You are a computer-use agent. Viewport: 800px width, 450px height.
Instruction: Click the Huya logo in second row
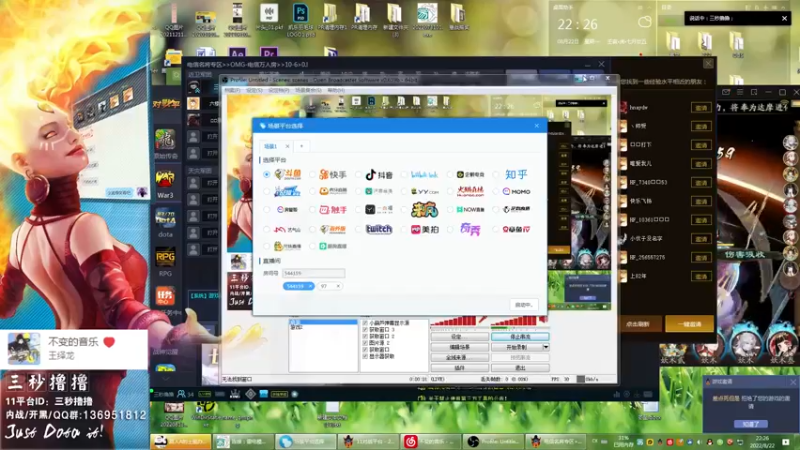tap(333, 192)
